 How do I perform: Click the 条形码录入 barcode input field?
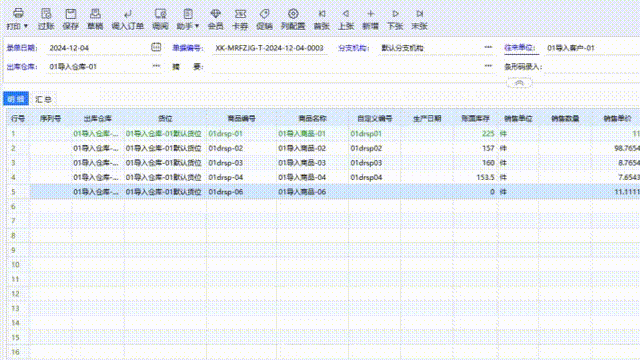tap(592, 67)
